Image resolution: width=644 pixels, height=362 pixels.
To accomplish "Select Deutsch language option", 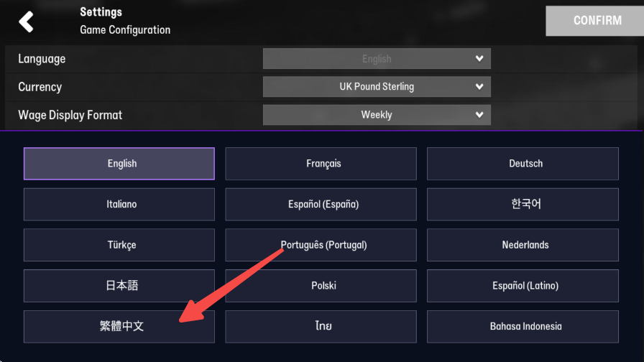I will pyautogui.click(x=523, y=164).
